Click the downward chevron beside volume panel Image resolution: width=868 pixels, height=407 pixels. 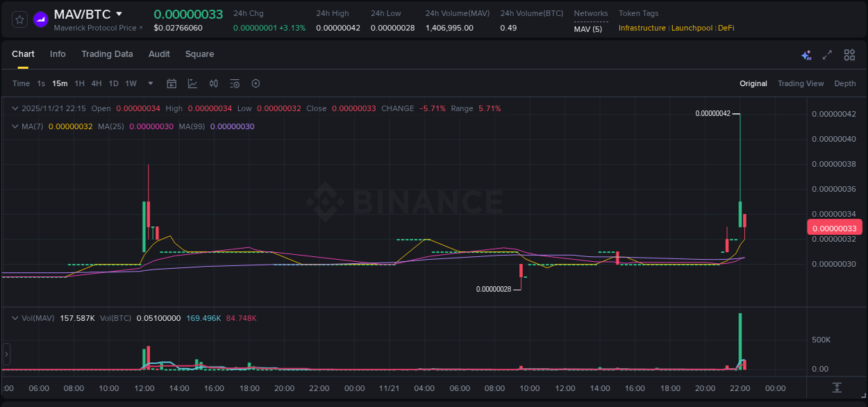click(15, 317)
